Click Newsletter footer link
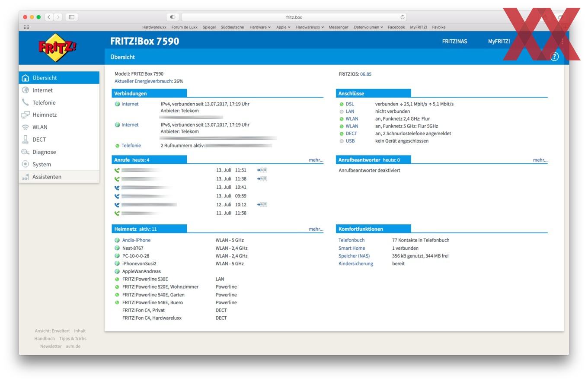This screenshot has height=382, width=588. tap(51, 347)
